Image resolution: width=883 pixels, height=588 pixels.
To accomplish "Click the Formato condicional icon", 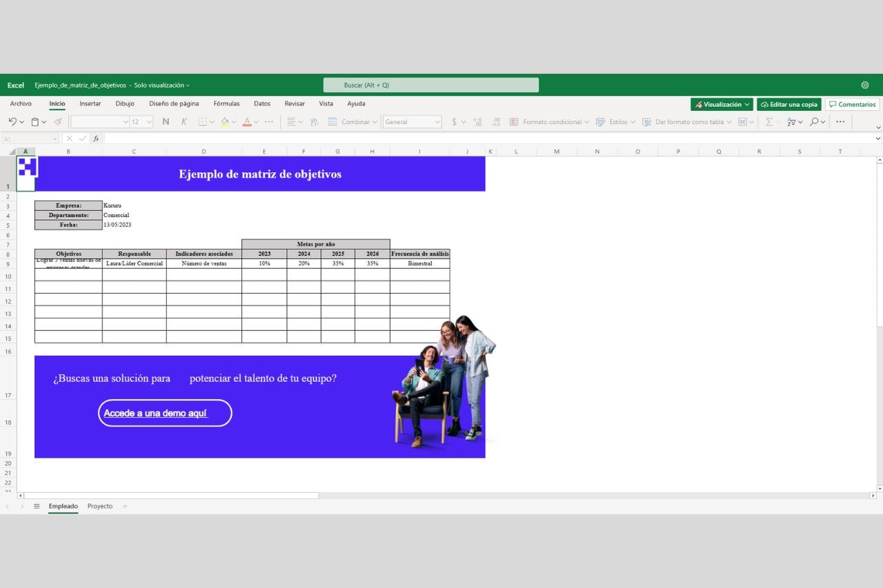I will coord(513,122).
